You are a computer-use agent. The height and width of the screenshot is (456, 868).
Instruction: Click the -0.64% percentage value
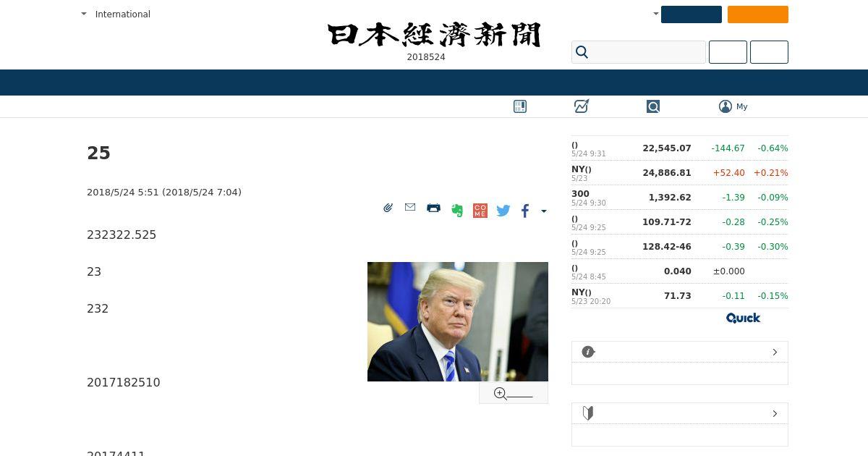[773, 148]
